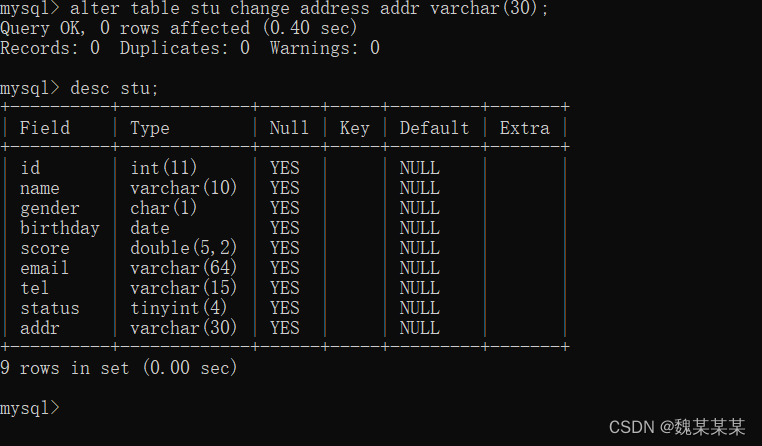762x446 pixels.
Task: Click the 'Field' column header
Action: (x=45, y=128)
